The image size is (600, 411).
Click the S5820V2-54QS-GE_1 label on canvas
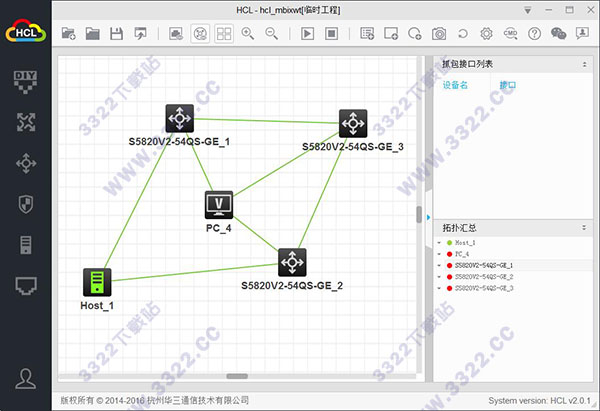pyautogui.click(x=179, y=142)
